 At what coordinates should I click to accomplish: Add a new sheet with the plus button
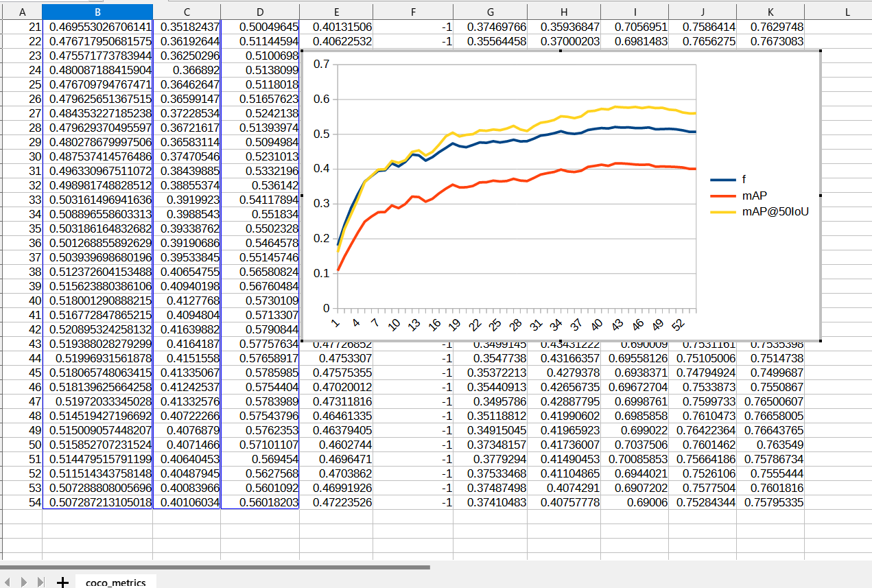pos(62,582)
